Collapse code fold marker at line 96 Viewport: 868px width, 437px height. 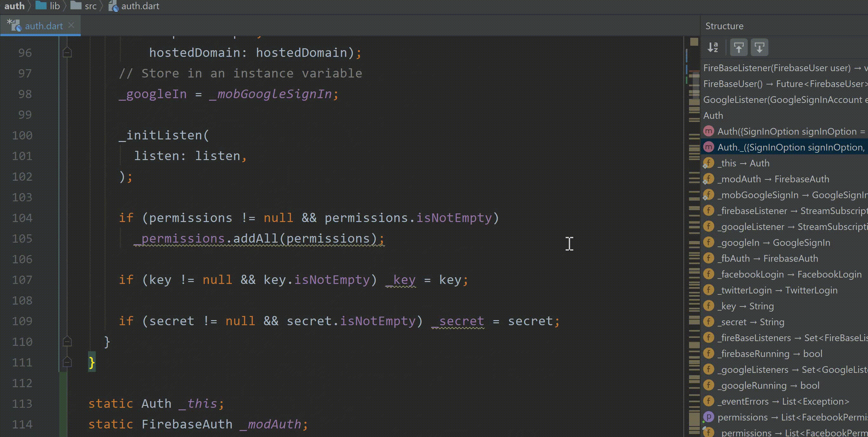tap(67, 52)
